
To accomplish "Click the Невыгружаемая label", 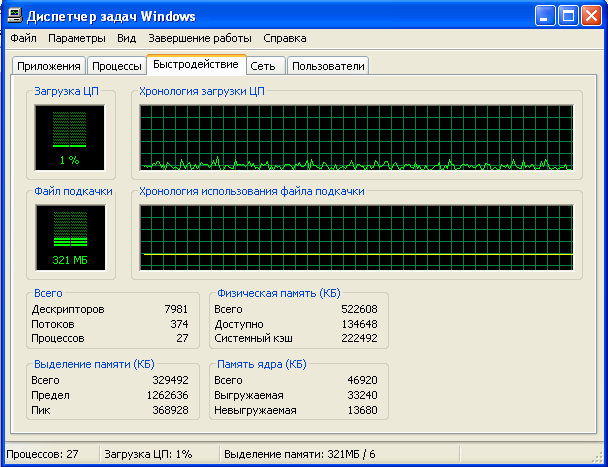I will click(255, 410).
